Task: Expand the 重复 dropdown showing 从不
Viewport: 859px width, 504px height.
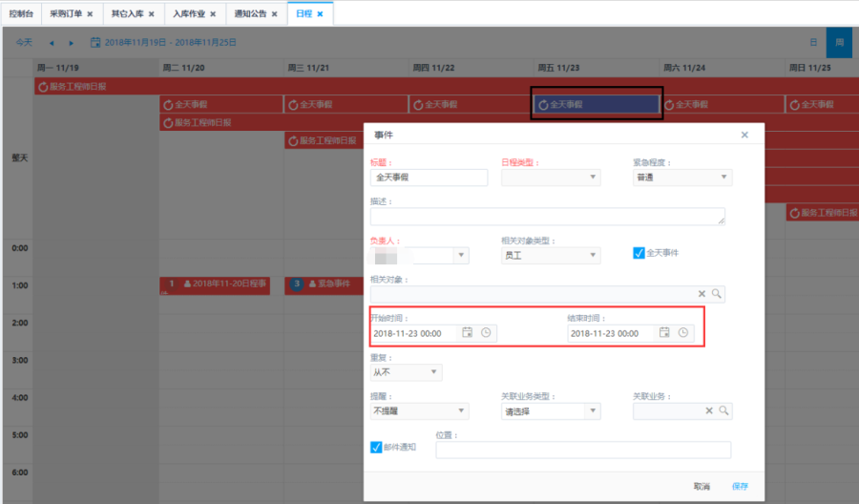Action: point(434,372)
